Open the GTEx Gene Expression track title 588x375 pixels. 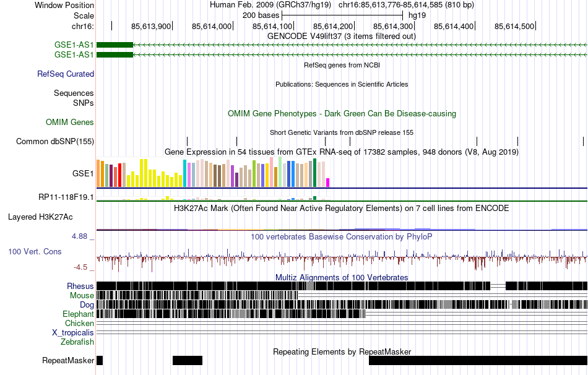(342, 152)
